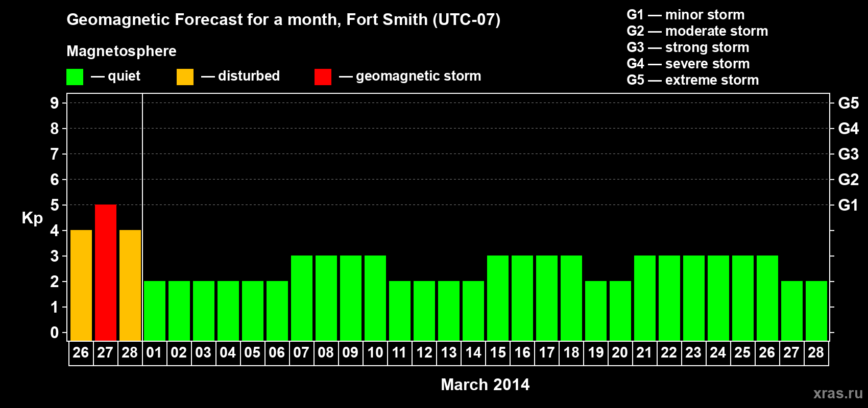The image size is (868, 408).
Task: Click 'G5 — extreme storm' legend line
Action: [x=692, y=80]
